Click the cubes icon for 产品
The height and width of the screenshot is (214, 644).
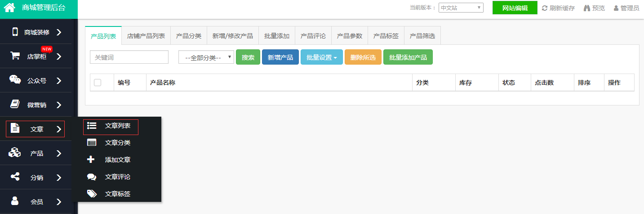tap(15, 153)
